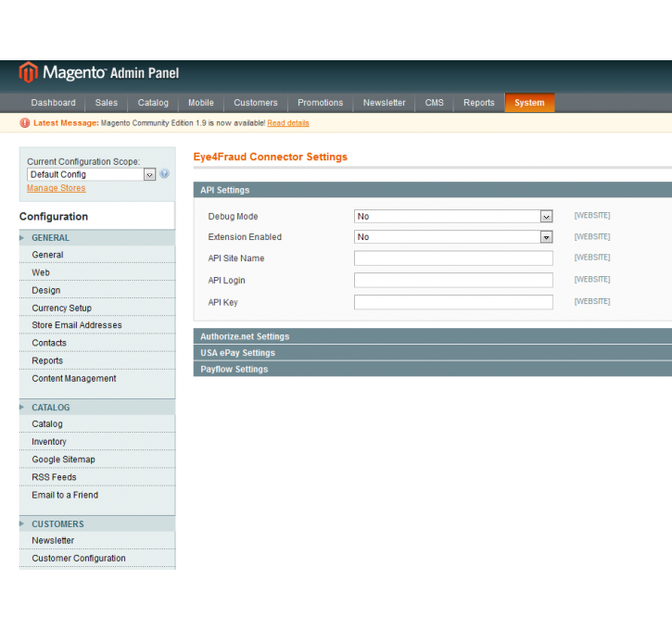672x630 pixels.
Task: Click the Configuration sidebar heading
Action: [54, 216]
